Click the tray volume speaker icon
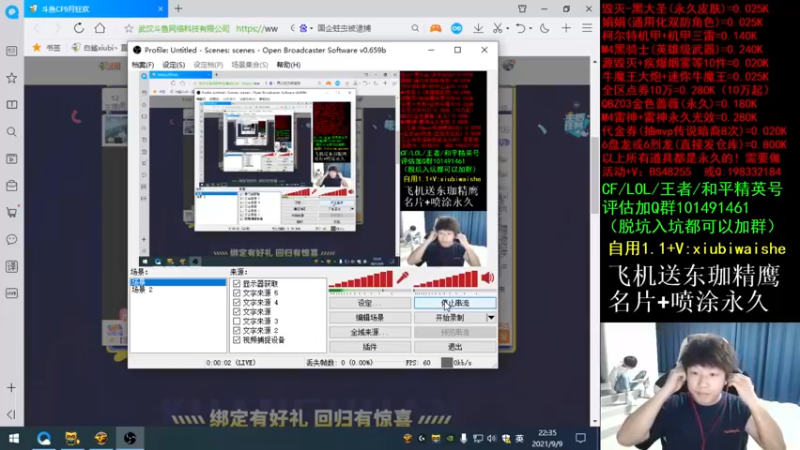Image resolution: width=800 pixels, height=450 pixels. (x=491, y=438)
